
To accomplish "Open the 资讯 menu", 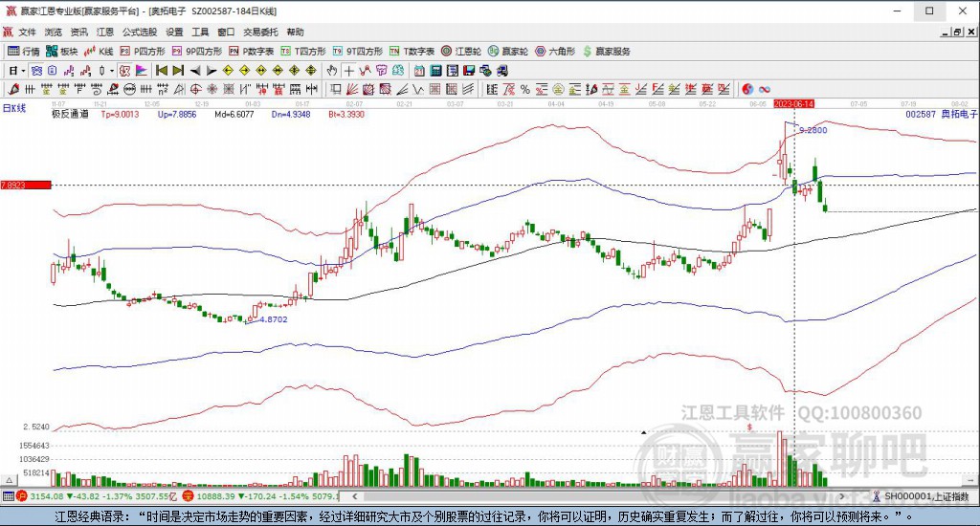I will click(x=78, y=32).
